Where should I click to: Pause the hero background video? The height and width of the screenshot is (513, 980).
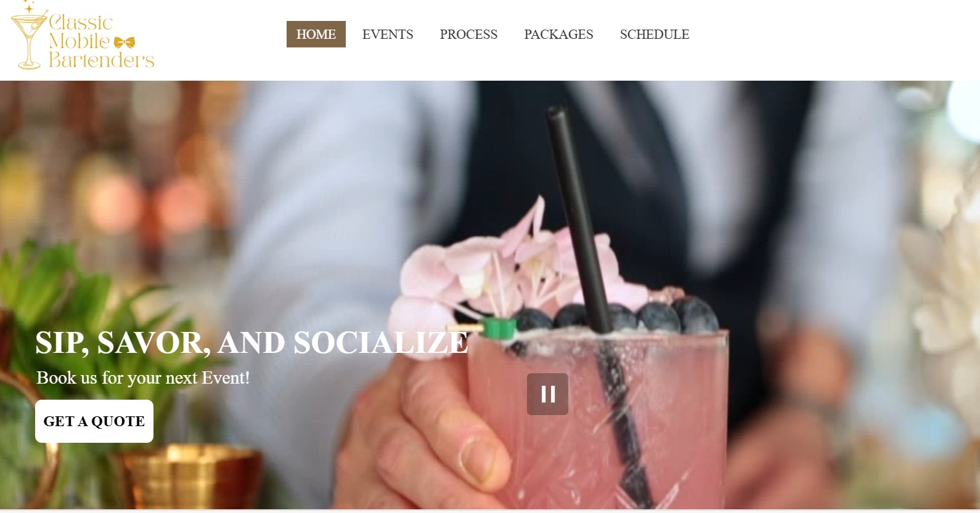pyautogui.click(x=547, y=394)
